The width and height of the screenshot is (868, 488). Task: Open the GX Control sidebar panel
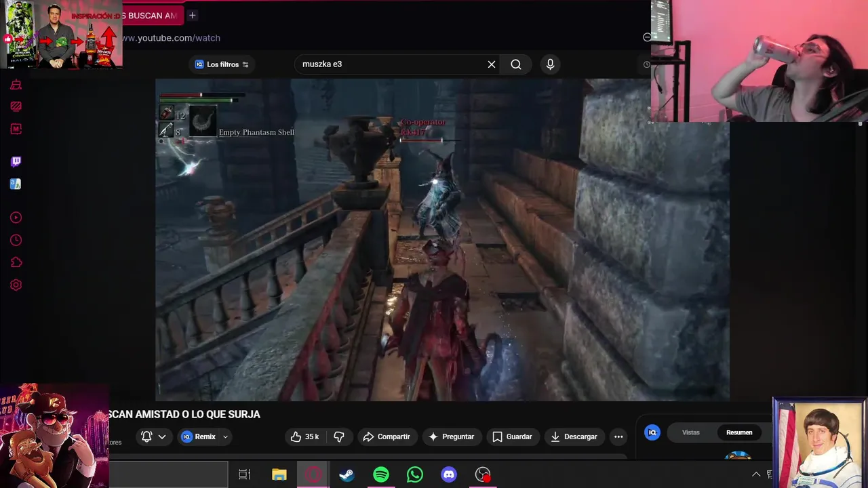(16, 106)
